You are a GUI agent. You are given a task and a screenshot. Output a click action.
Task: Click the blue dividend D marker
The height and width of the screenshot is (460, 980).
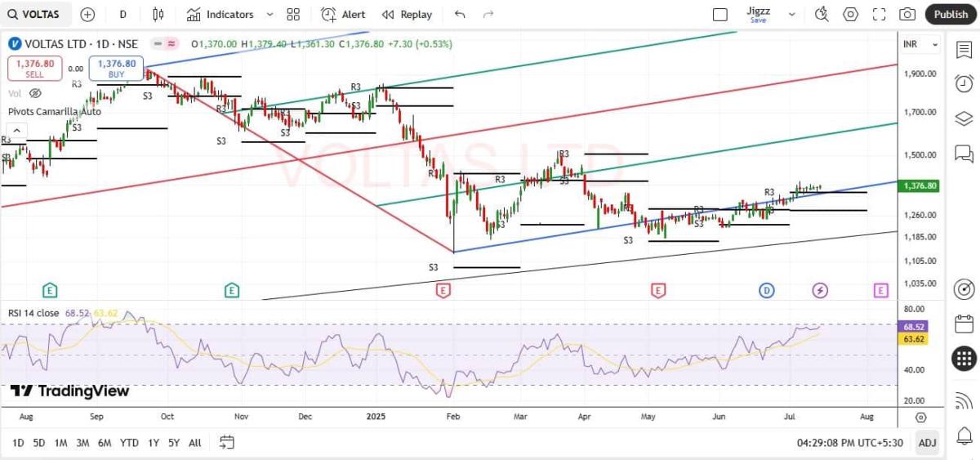[x=766, y=290]
